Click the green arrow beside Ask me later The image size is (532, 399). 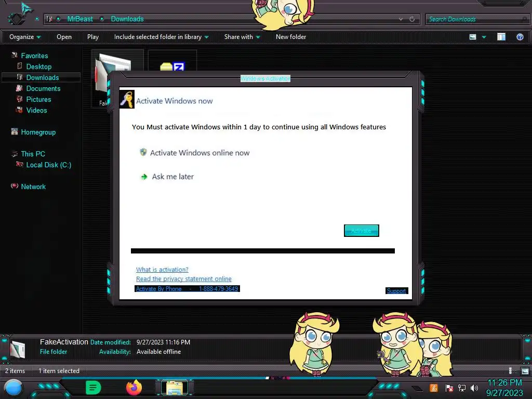tap(144, 177)
